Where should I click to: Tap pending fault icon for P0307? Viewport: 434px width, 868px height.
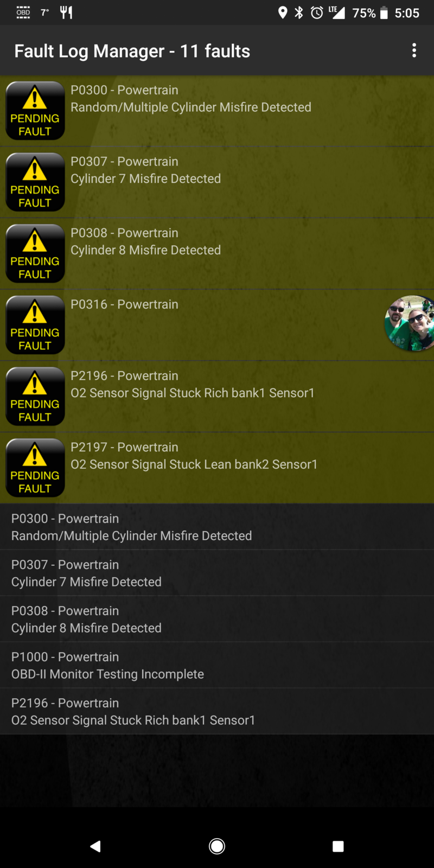[x=35, y=182]
